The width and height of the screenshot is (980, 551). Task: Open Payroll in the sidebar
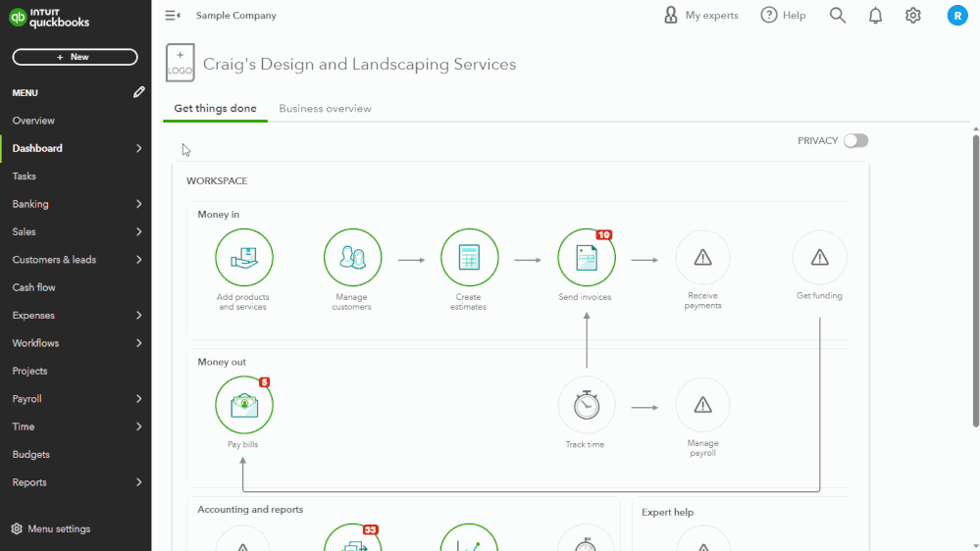(26, 399)
